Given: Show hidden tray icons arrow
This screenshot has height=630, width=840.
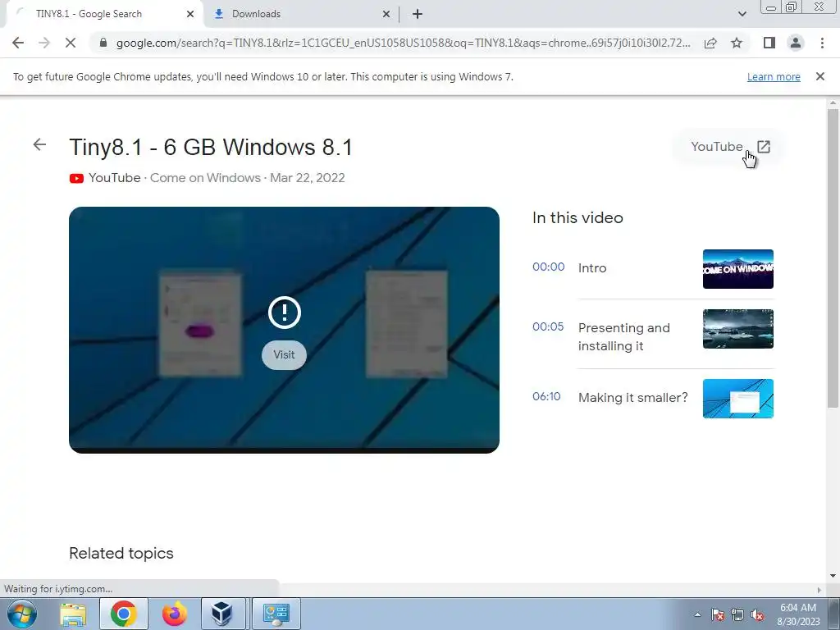Looking at the screenshot, I should click(x=697, y=614).
